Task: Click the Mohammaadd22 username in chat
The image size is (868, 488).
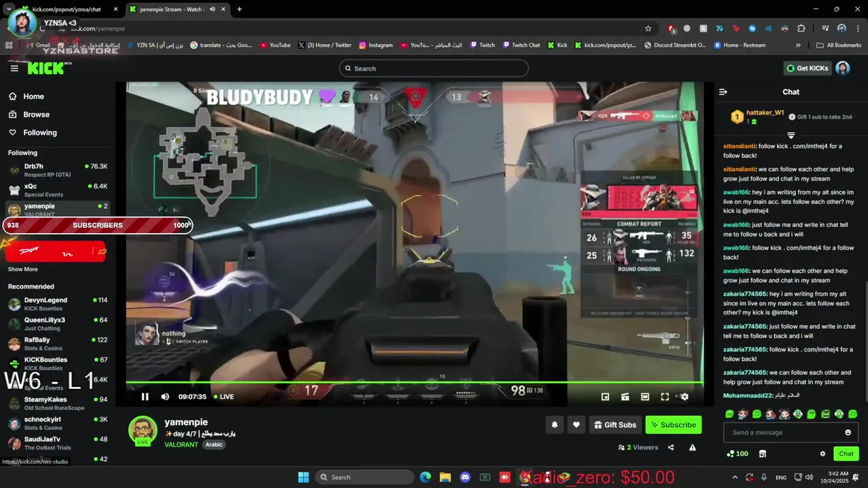Action: (748, 395)
